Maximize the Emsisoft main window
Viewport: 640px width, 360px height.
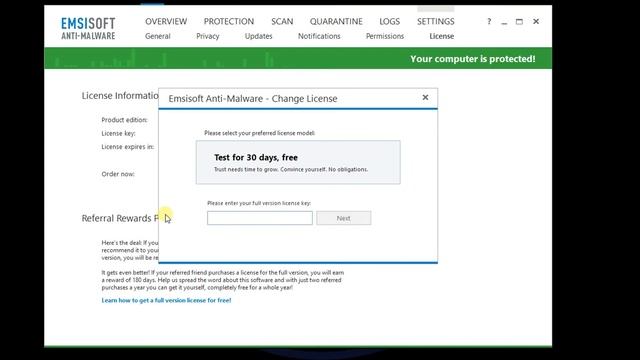pos(519,21)
